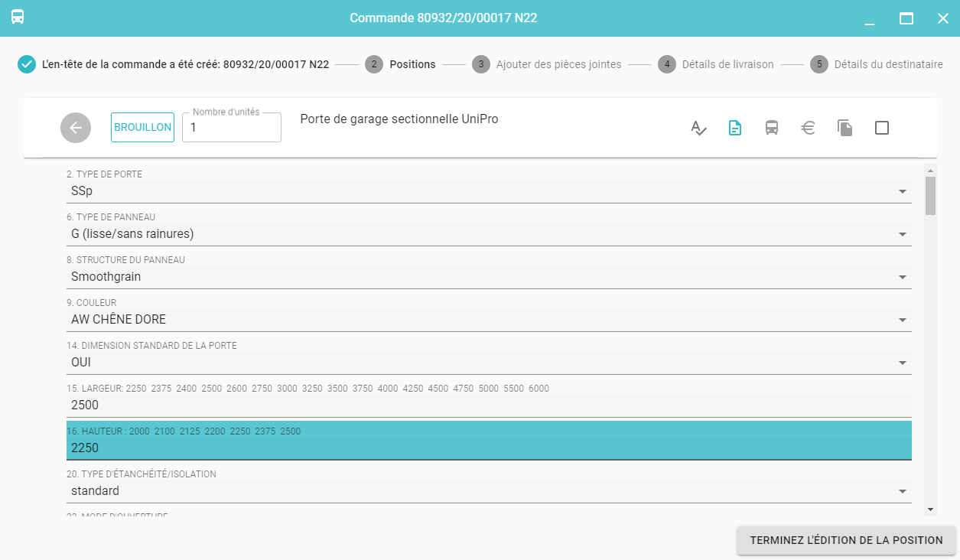The width and height of the screenshot is (960, 560).
Task: Expand the Type de porte dropdown
Action: (x=903, y=191)
